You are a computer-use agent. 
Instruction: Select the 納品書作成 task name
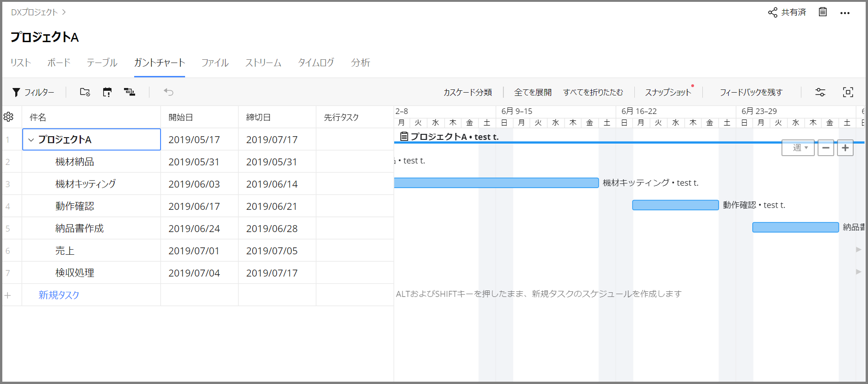click(80, 228)
